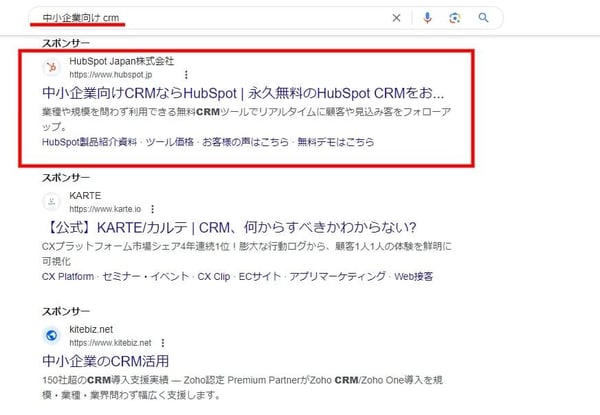
Task: Open the Web接客 sitelink
Action: (413, 277)
